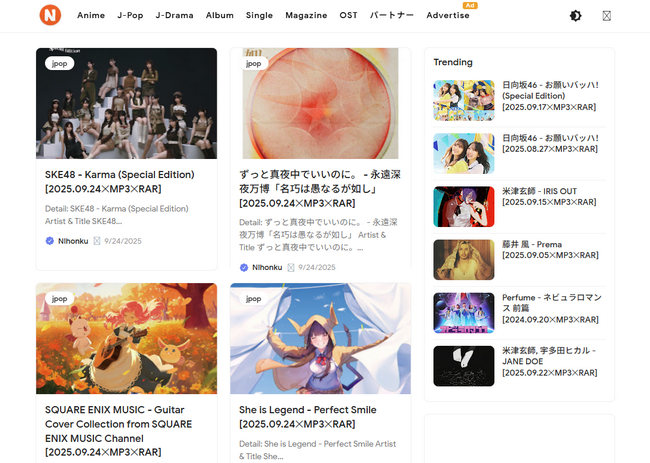
Task: Click SKE48 card detail excerpt text
Action: click(116, 215)
